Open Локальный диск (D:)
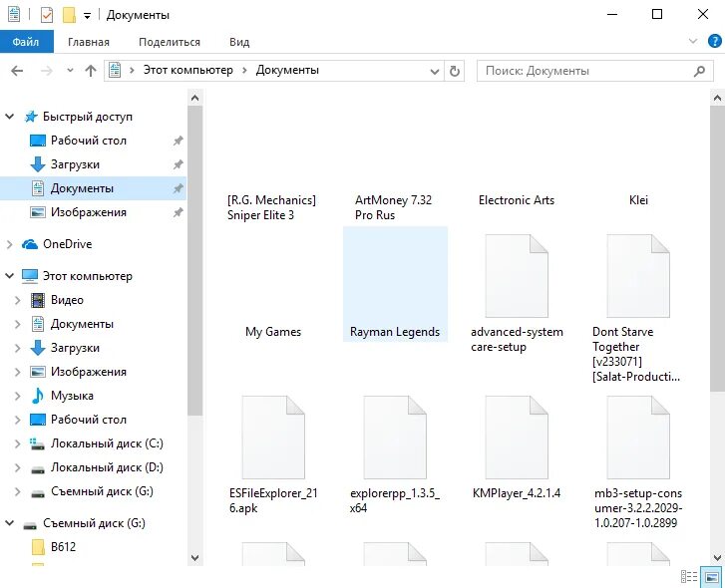Image resolution: width=725 pixels, height=588 pixels. pyautogui.click(x=107, y=467)
